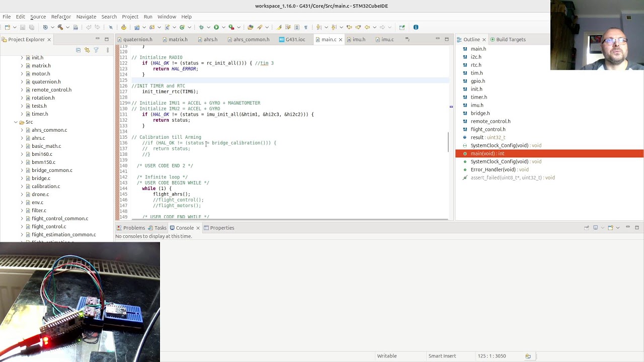This screenshot has width=644, height=362.
Task: Open the Debug configurations dropdown arrow
Action: [208, 27]
